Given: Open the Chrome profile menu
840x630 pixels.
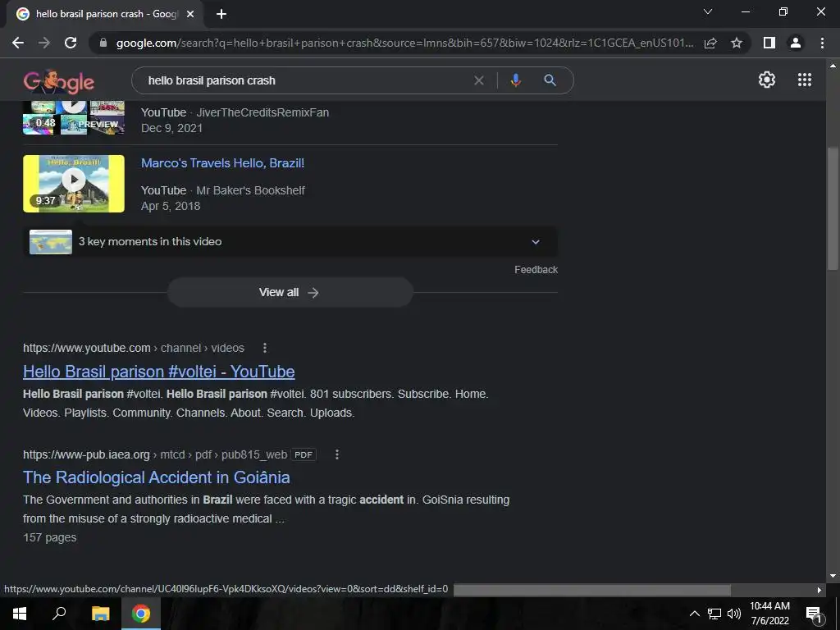Looking at the screenshot, I should click(x=796, y=43).
